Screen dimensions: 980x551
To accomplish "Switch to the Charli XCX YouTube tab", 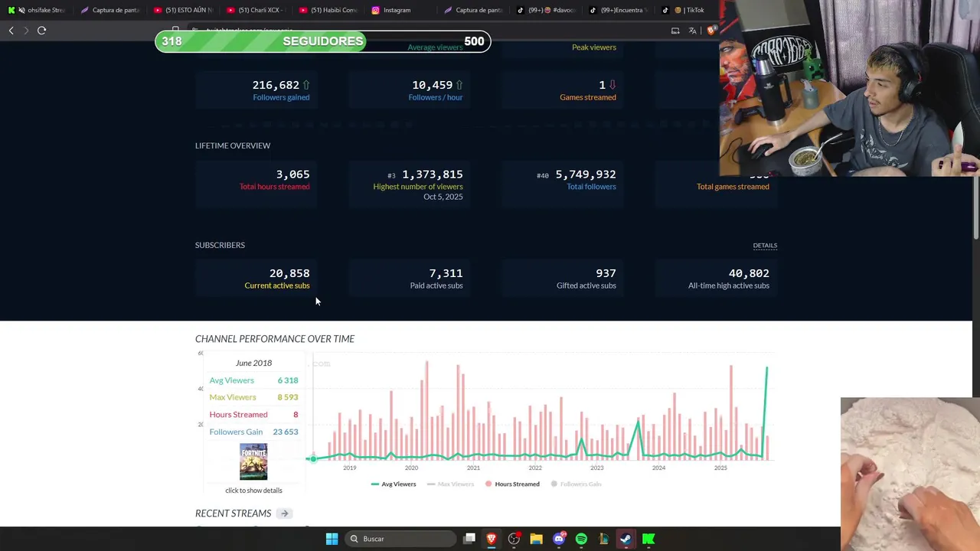I will pyautogui.click(x=256, y=10).
